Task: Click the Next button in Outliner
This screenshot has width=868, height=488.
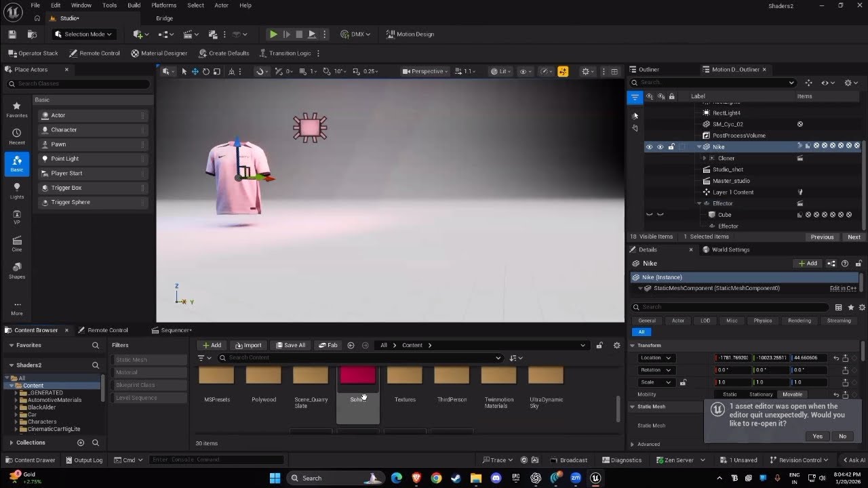Action: [854, 237]
